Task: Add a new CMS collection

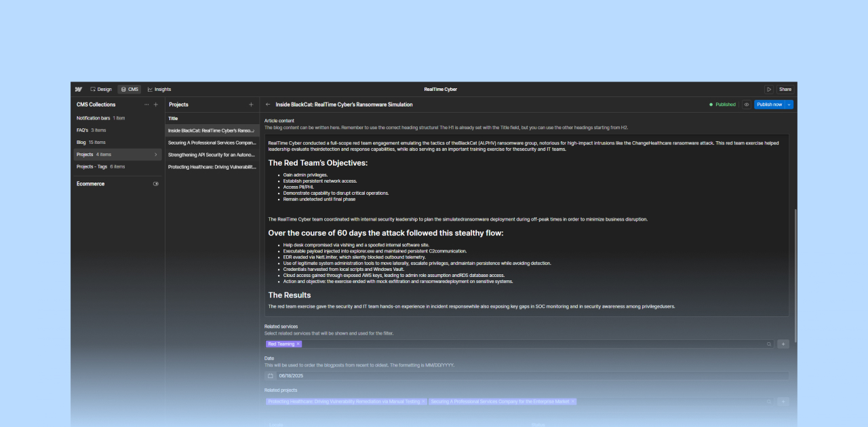Action: (156, 105)
